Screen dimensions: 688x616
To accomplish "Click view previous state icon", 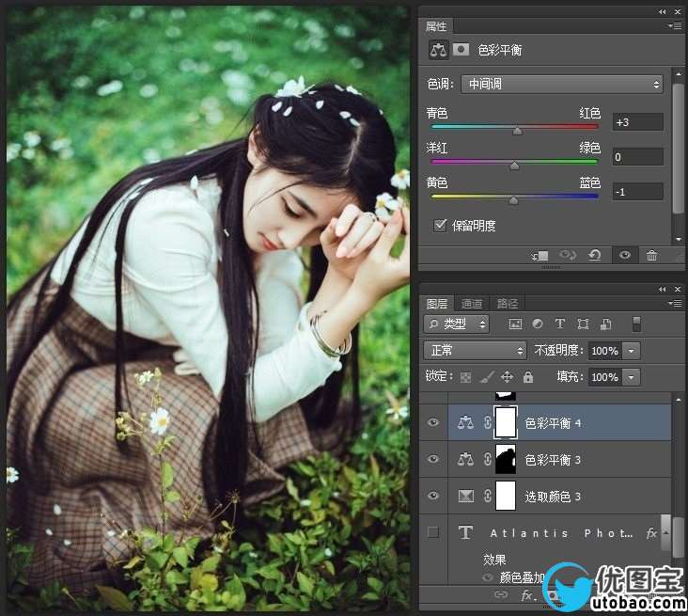I will 567,255.
